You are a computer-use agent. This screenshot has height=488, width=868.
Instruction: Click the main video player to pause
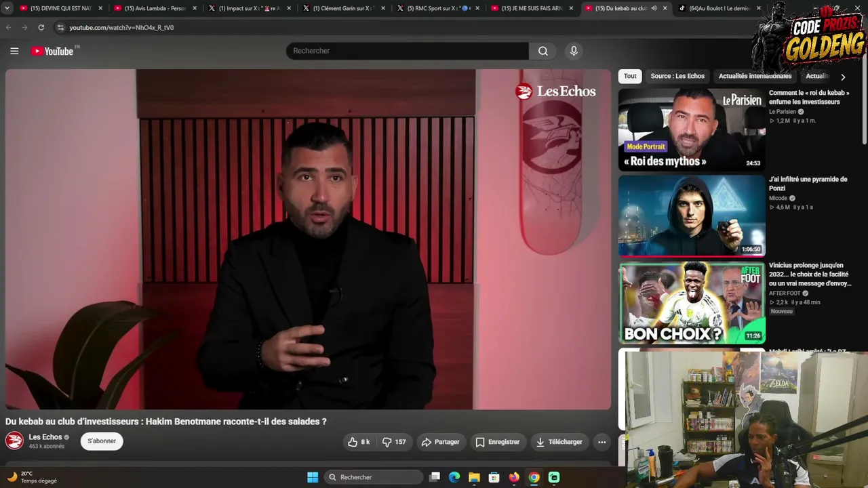308,239
